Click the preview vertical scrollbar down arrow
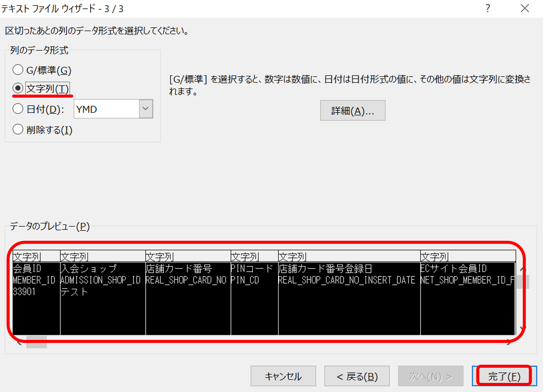This screenshot has width=543, height=392. [523, 328]
